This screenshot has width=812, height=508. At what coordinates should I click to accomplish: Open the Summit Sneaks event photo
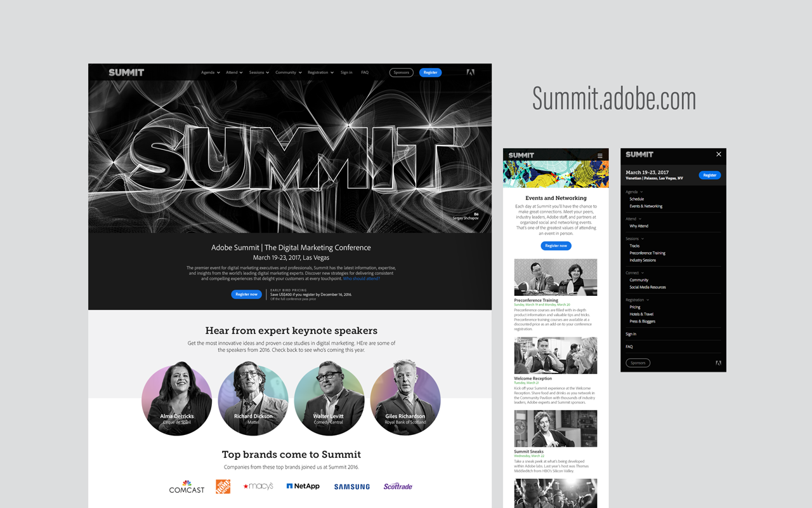(x=556, y=429)
